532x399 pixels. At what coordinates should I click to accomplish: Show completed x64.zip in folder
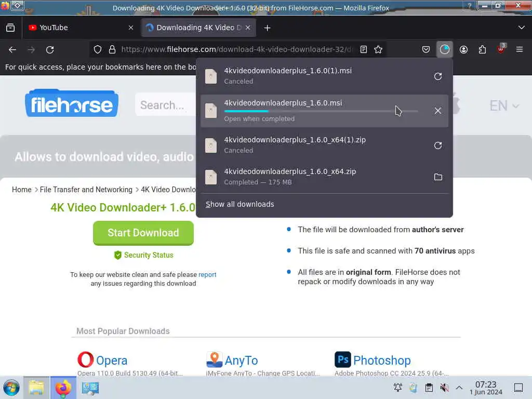(x=437, y=177)
